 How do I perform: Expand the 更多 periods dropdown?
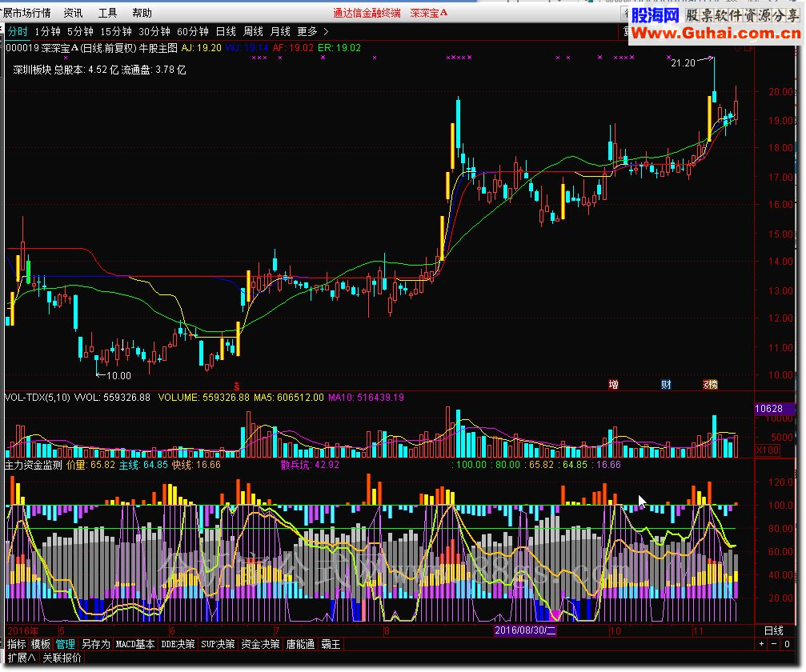pos(312,31)
